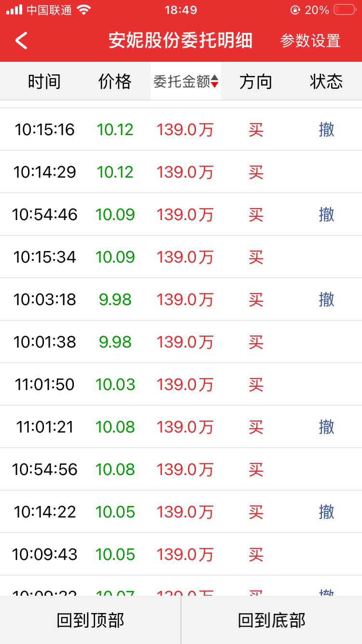Tap the battery icon in the status bar
This screenshot has height=644, width=362.
point(345,10)
